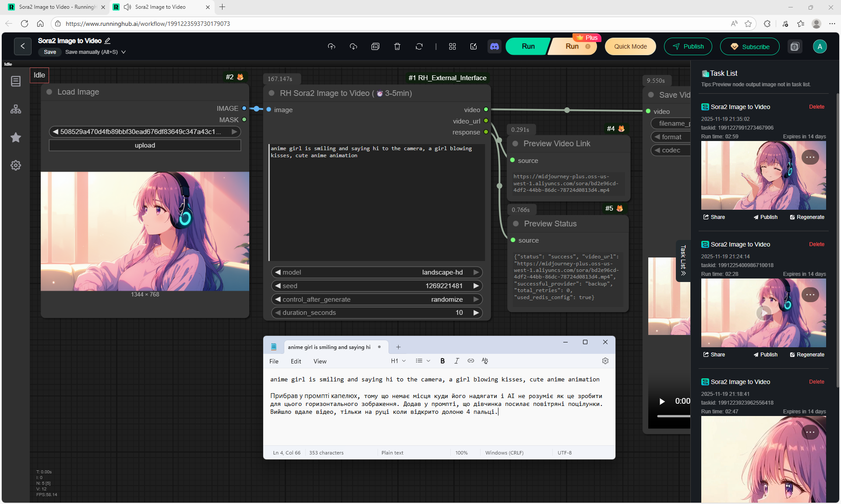Toggle collapse dot on Load Image node
This screenshot has width=841, height=504.
pyautogui.click(x=49, y=92)
